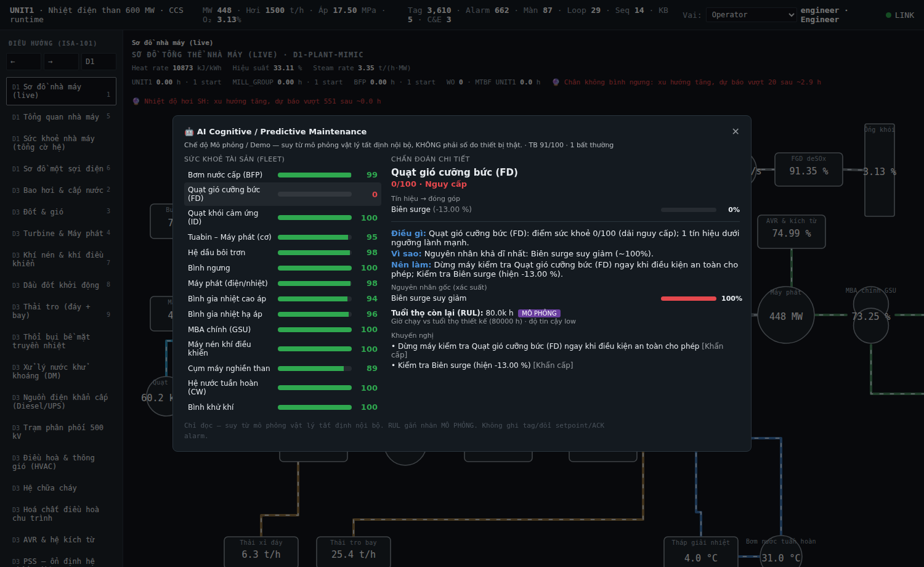924x567 pixels.
Task: Click the Chân không bình ngưng warning
Action: (x=687, y=82)
